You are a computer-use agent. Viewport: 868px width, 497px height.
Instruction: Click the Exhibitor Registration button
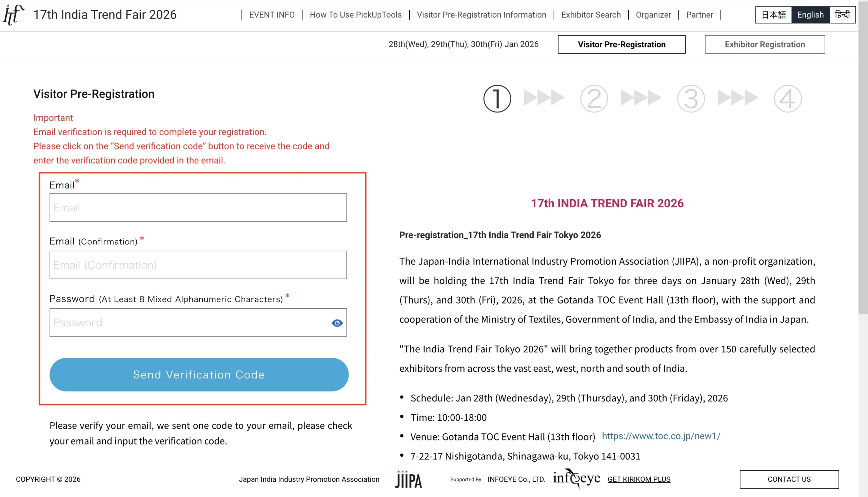[765, 44]
